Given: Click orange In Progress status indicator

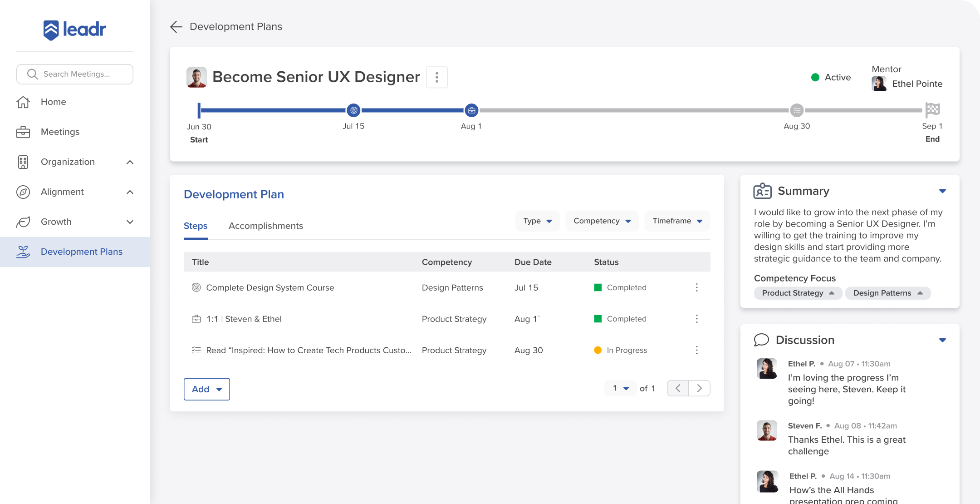Looking at the screenshot, I should click(598, 350).
